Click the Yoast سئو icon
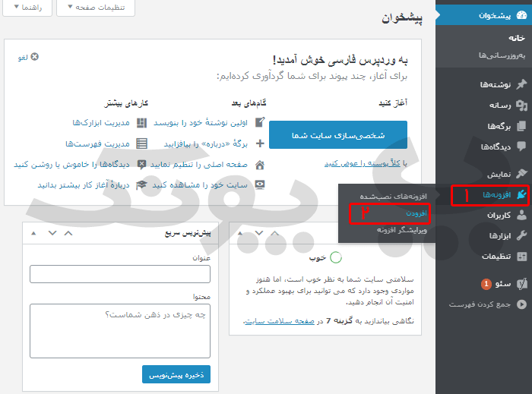Viewport: 532px width, 394px height. [x=521, y=284]
